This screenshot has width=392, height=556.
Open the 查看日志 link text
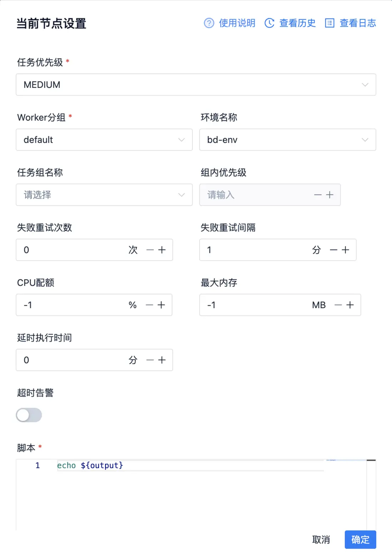pos(358,23)
